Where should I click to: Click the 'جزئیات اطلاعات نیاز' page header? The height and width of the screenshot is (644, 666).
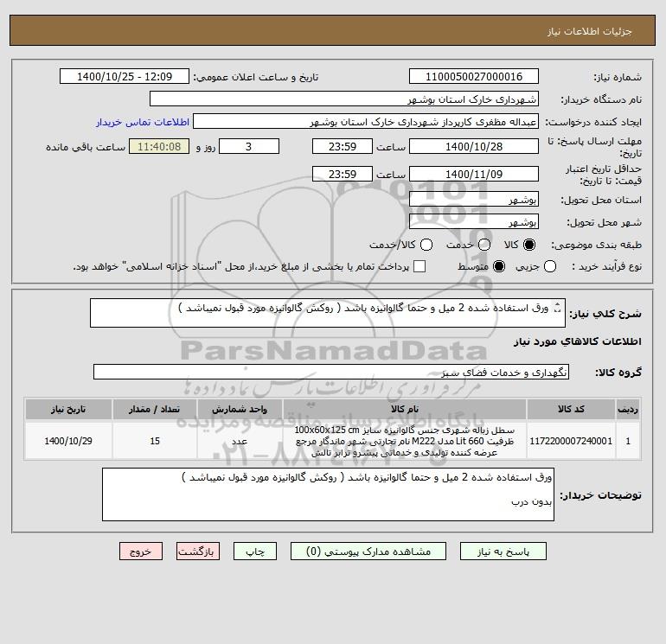[590, 31]
